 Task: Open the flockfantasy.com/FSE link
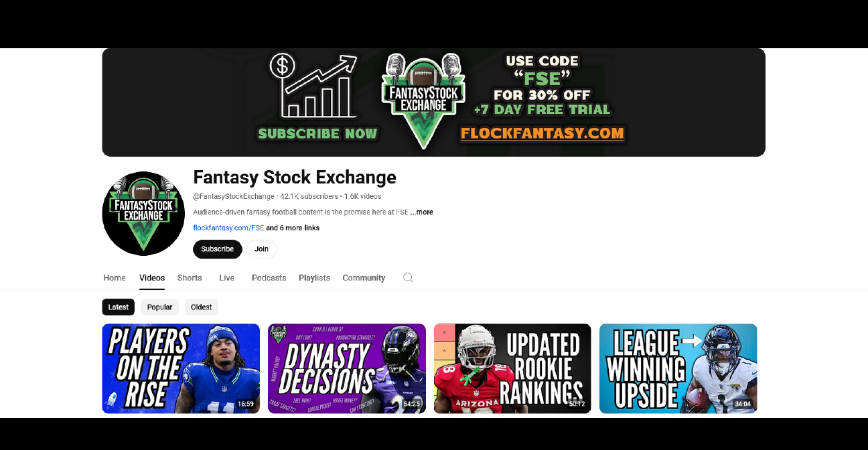tap(228, 228)
